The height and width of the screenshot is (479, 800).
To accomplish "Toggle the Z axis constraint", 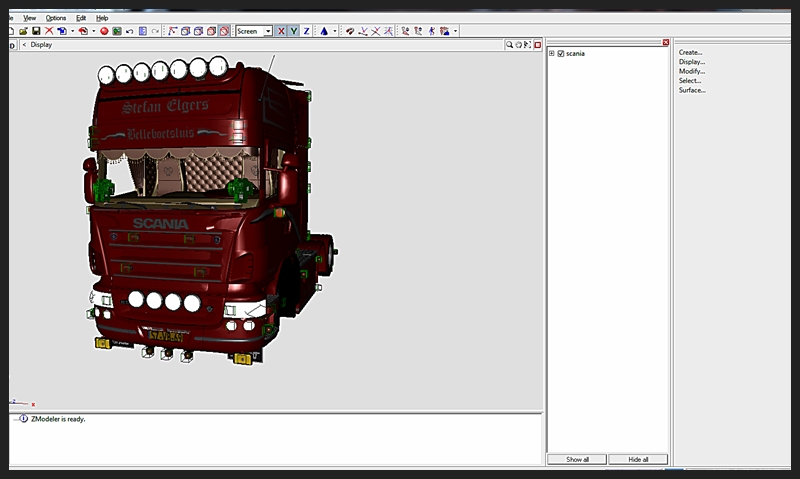I will (306, 31).
